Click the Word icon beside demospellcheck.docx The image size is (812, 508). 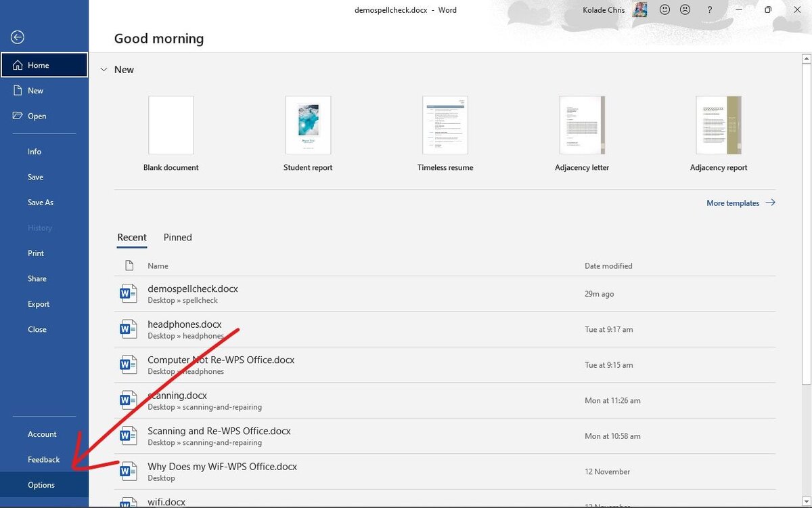pos(128,293)
